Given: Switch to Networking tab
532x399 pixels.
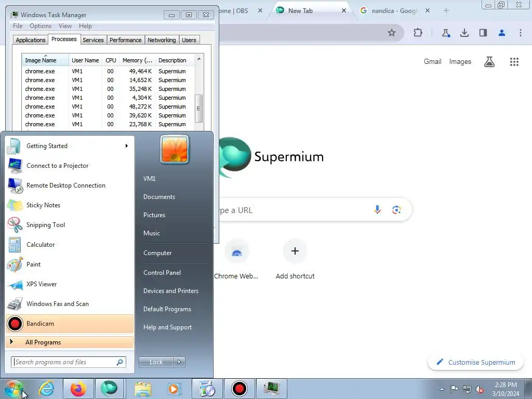Looking at the screenshot, I should tap(162, 40).
